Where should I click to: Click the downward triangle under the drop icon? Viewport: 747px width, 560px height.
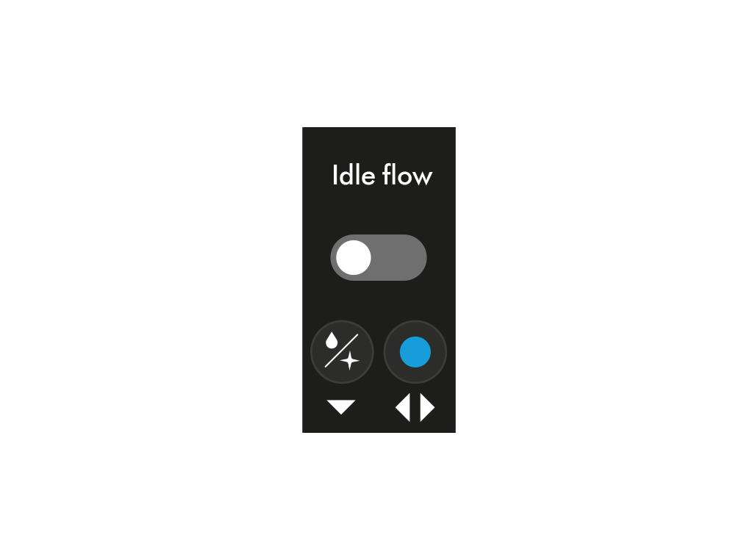pyautogui.click(x=341, y=406)
